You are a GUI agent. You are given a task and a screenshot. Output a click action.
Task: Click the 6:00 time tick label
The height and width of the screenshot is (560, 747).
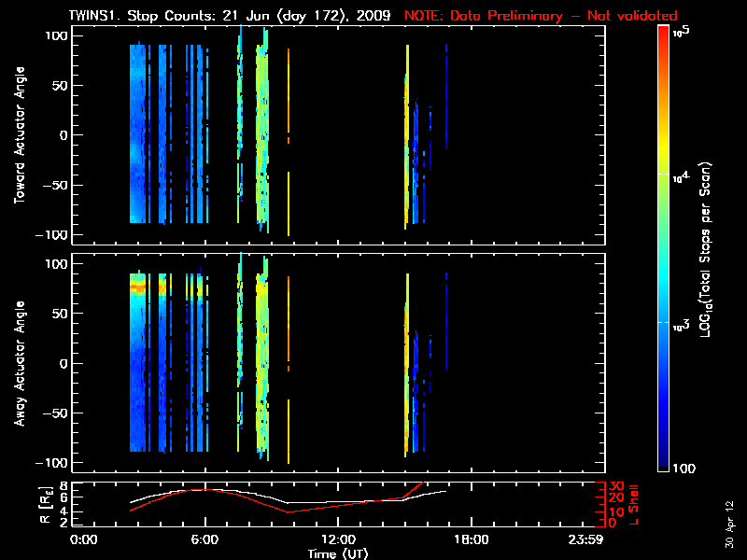[204, 540]
